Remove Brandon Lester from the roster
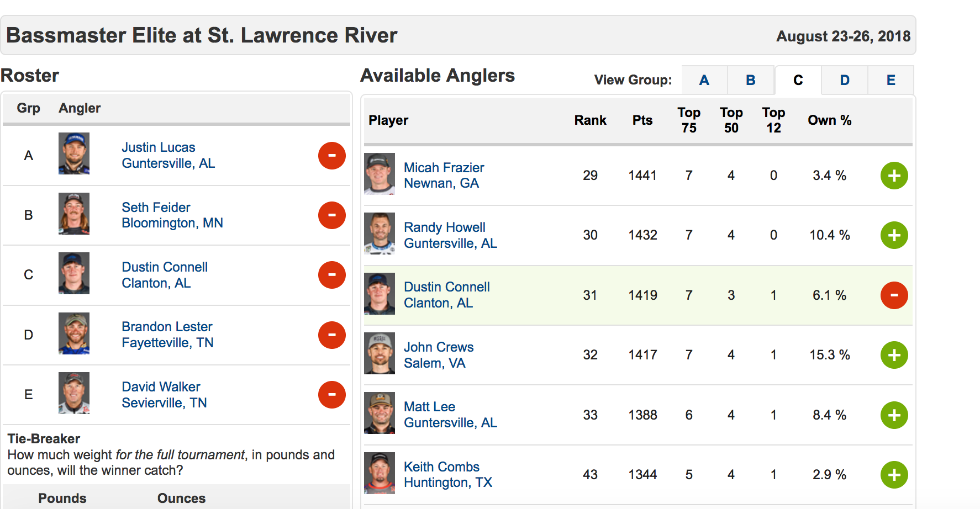Image resolution: width=980 pixels, height=509 pixels. tap(331, 335)
